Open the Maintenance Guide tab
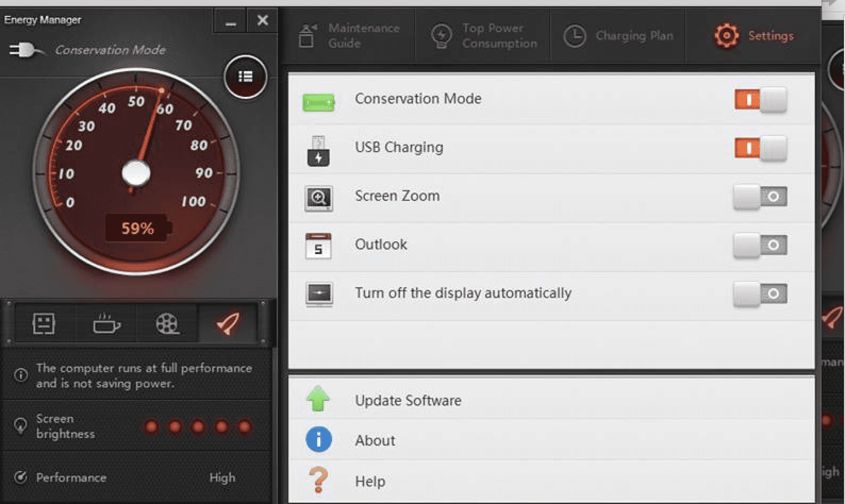 tap(349, 36)
